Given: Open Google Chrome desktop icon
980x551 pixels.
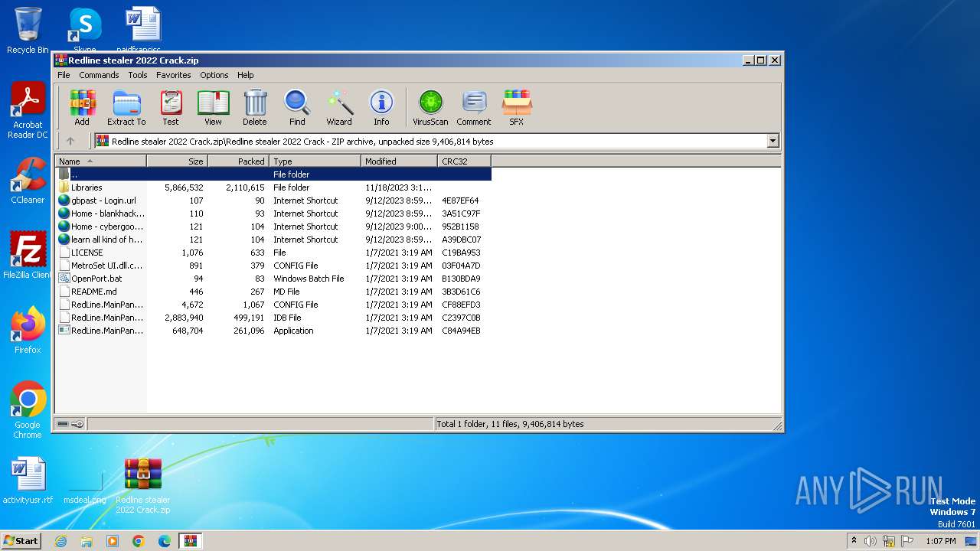Looking at the screenshot, I should click(28, 410).
